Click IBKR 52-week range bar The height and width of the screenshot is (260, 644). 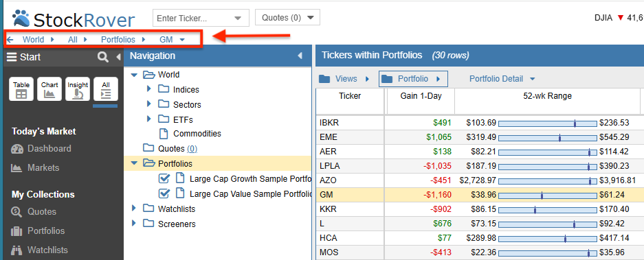[x=548, y=123]
